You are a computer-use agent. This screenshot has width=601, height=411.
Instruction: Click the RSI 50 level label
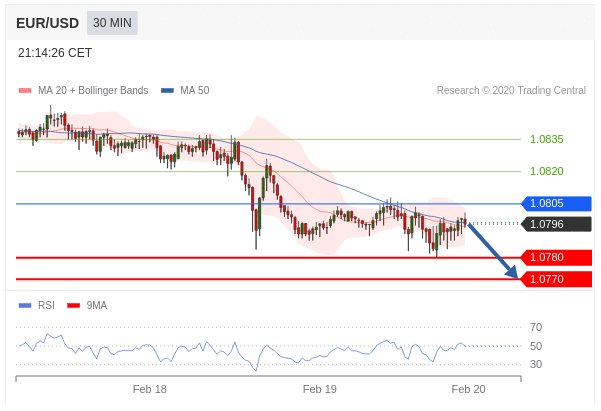[x=536, y=346]
